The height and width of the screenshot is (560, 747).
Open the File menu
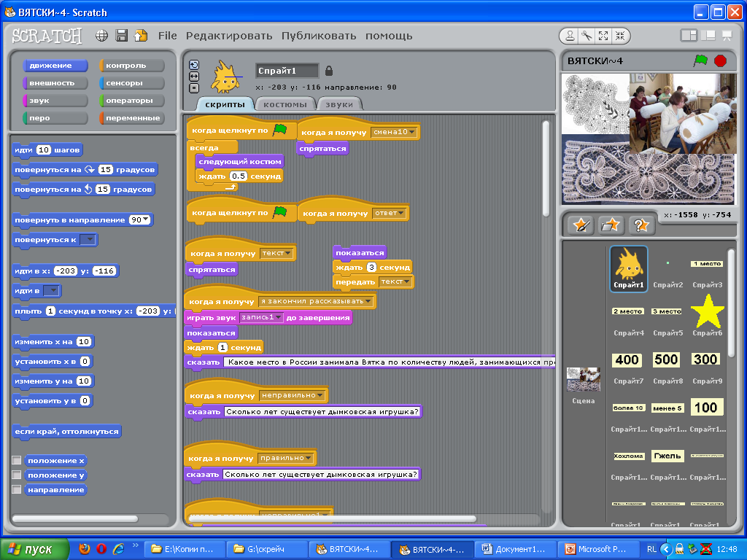[167, 36]
